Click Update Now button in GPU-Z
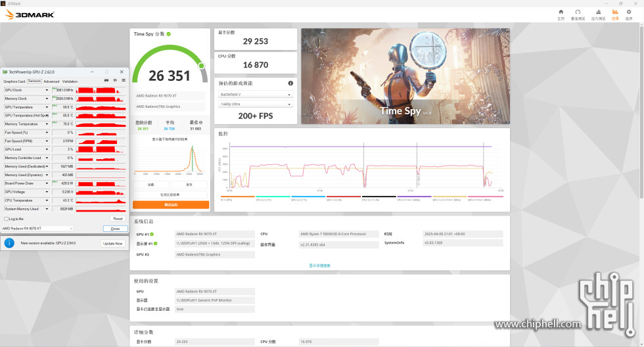Image resolution: width=644 pixels, height=347 pixels. (112, 244)
